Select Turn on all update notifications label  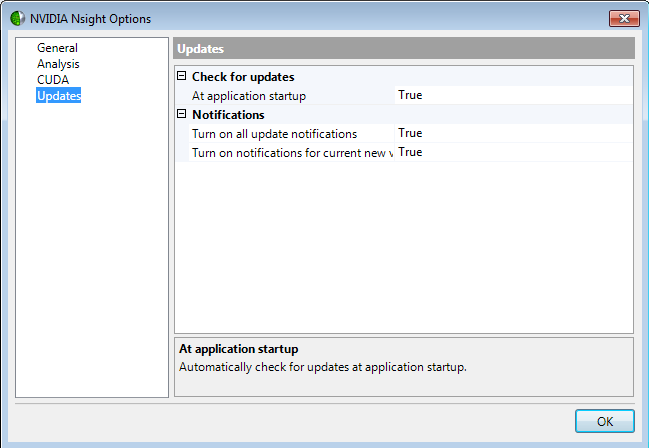[x=274, y=134]
